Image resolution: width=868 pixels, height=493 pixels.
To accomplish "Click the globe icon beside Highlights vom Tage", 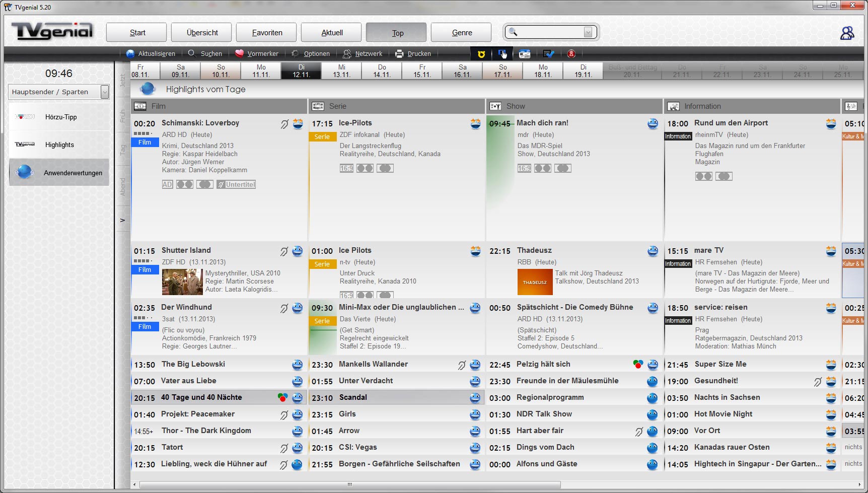I will pyautogui.click(x=148, y=89).
